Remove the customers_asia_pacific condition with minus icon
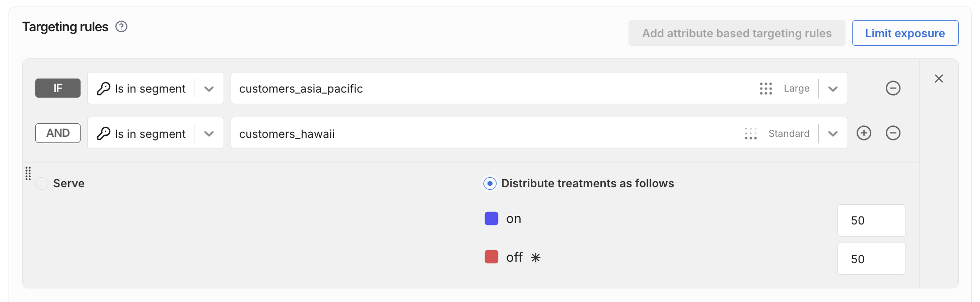This screenshot has height=302, width=980. pos(893,88)
